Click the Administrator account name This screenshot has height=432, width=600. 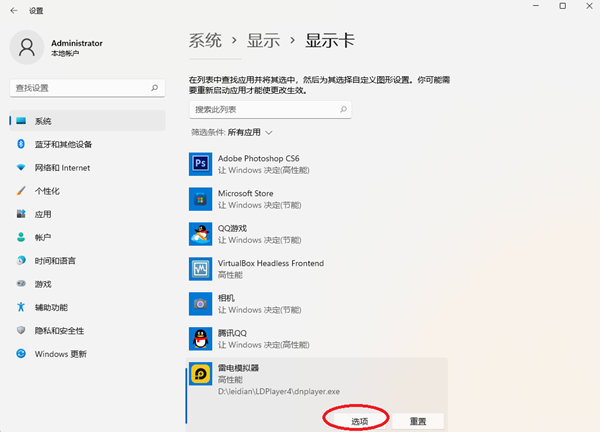(77, 43)
